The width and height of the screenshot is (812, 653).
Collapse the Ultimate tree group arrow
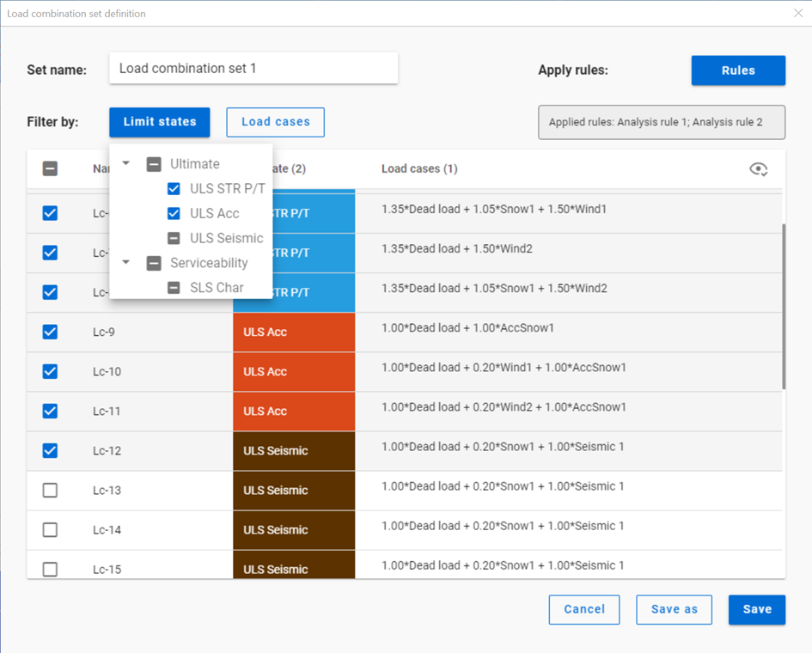pyautogui.click(x=125, y=163)
